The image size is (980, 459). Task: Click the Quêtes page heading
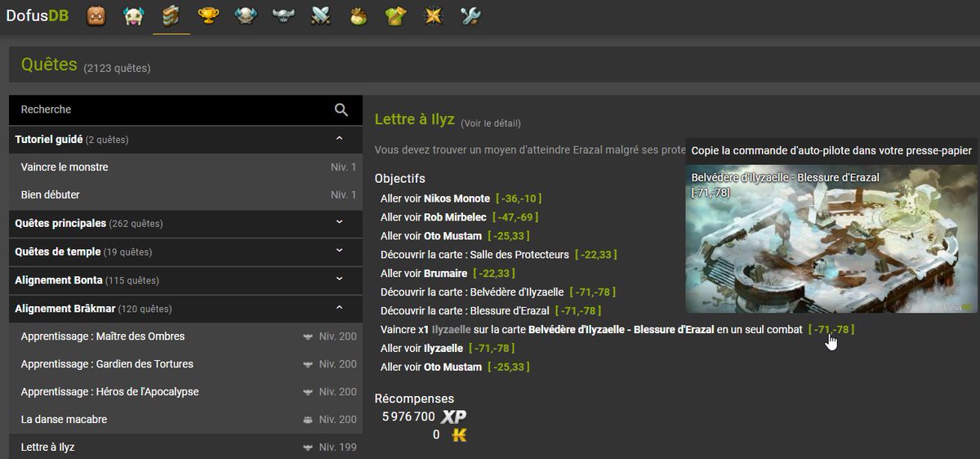49,65
